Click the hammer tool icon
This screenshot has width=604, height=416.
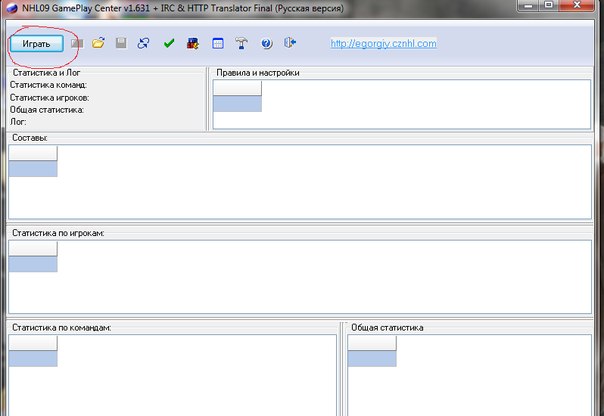(x=242, y=43)
